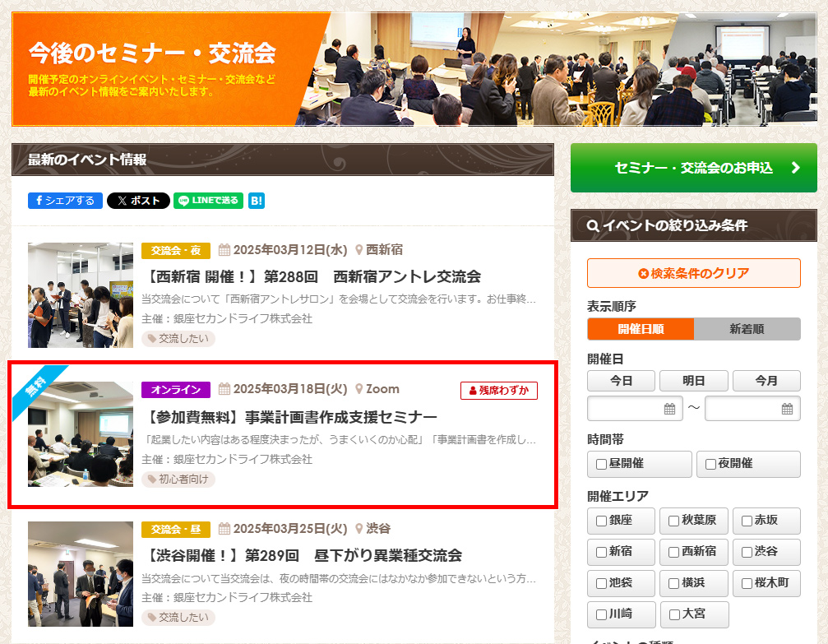The height and width of the screenshot is (644, 828).
Task: Check the 夜開催 time filter
Action: [710, 465]
